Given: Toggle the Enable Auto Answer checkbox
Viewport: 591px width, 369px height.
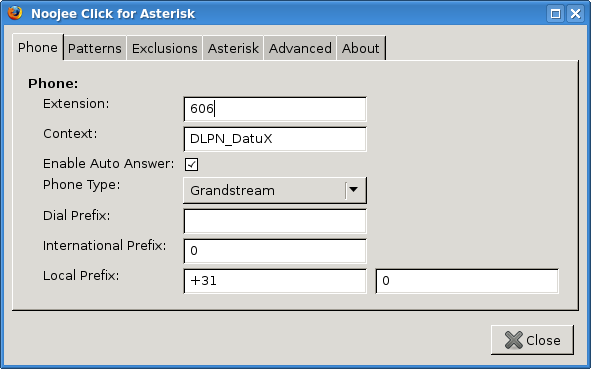Looking at the screenshot, I should (191, 164).
